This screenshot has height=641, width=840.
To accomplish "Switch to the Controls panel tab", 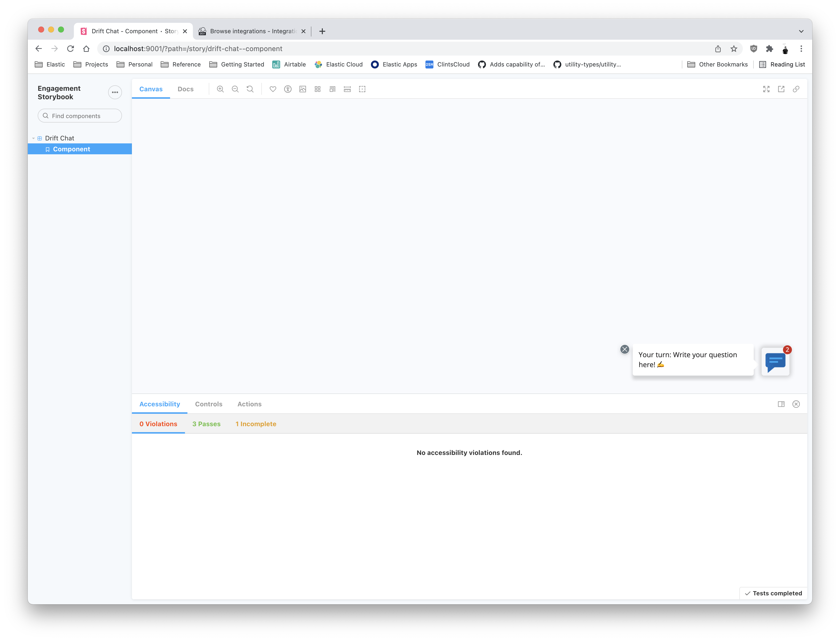I will (x=209, y=404).
